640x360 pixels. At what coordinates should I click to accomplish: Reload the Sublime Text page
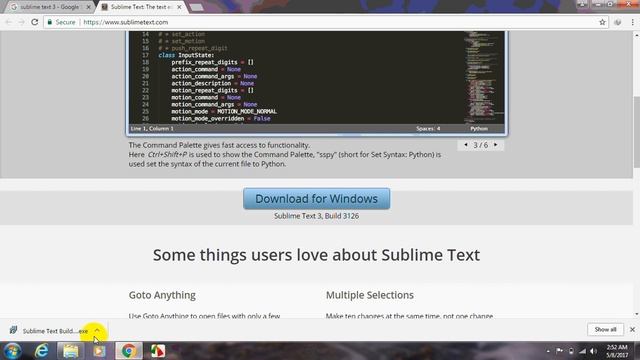tap(35, 22)
